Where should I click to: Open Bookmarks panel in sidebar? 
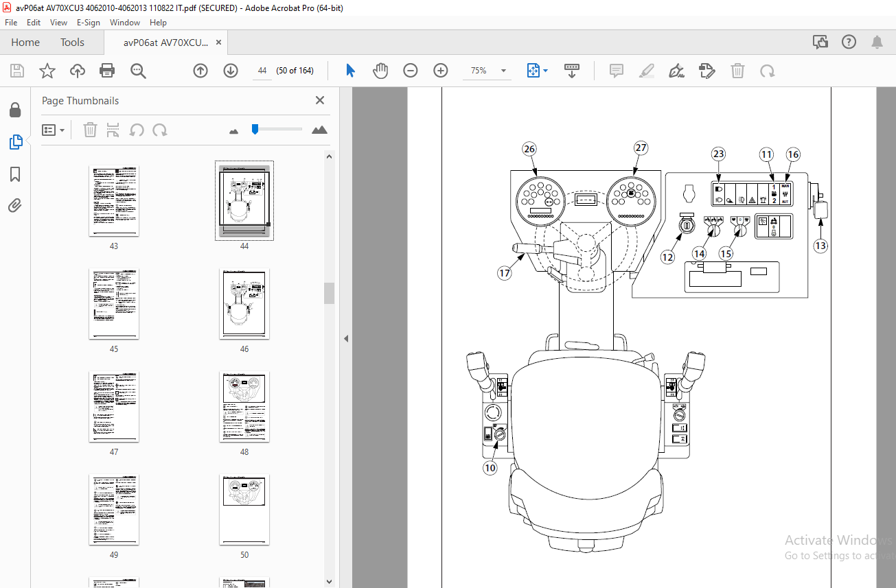click(x=15, y=174)
